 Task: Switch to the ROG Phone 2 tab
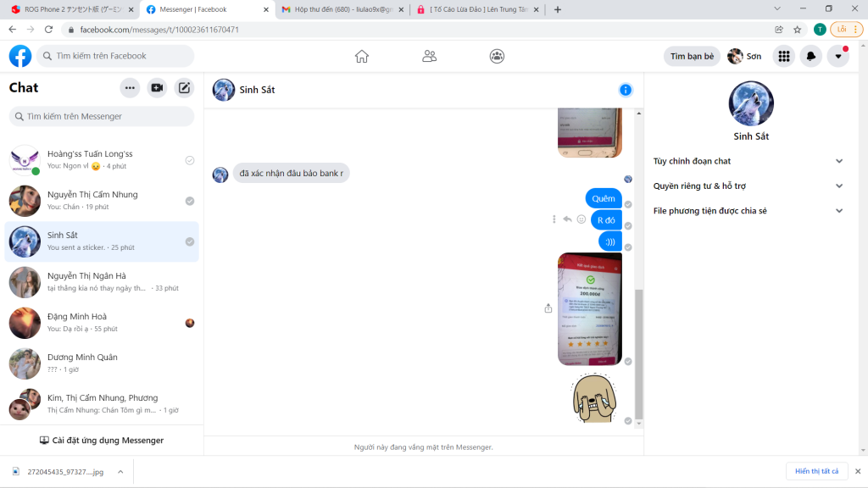pos(72,9)
